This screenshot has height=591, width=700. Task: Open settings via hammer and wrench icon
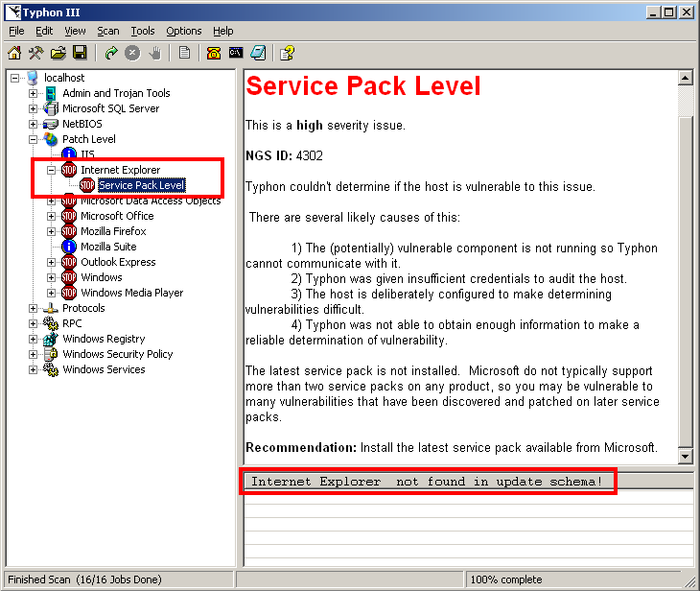(x=36, y=53)
